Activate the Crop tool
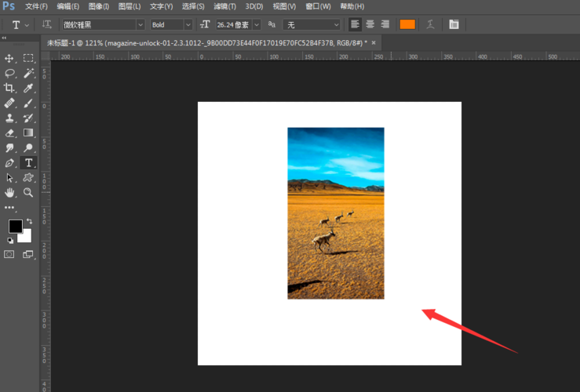The image size is (580, 392). click(9, 89)
